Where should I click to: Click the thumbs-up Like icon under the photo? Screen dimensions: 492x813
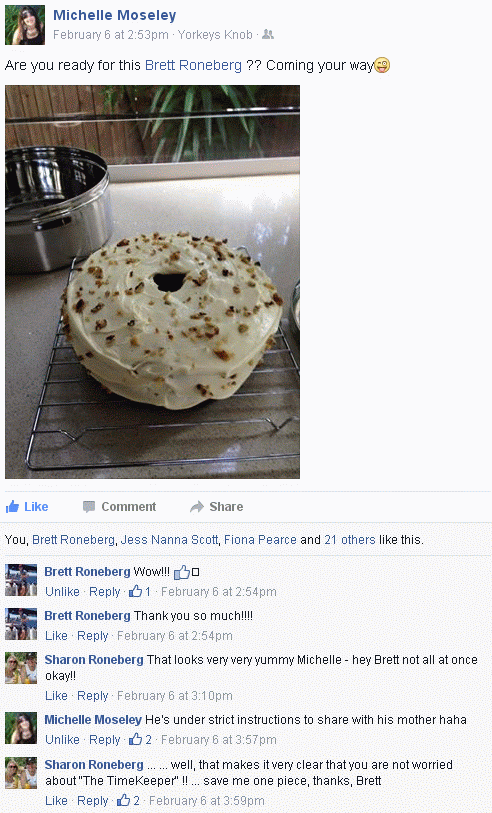click(x=12, y=506)
